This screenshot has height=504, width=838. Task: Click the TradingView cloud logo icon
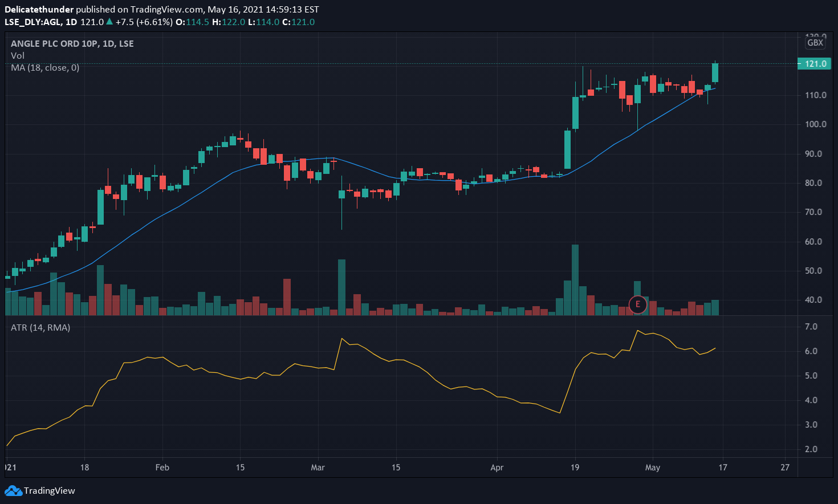(x=13, y=490)
